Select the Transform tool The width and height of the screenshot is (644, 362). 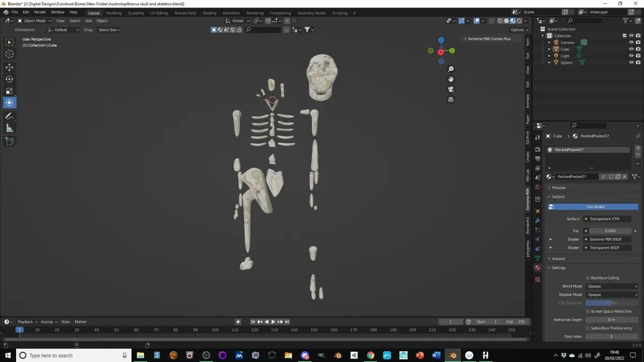9,102
